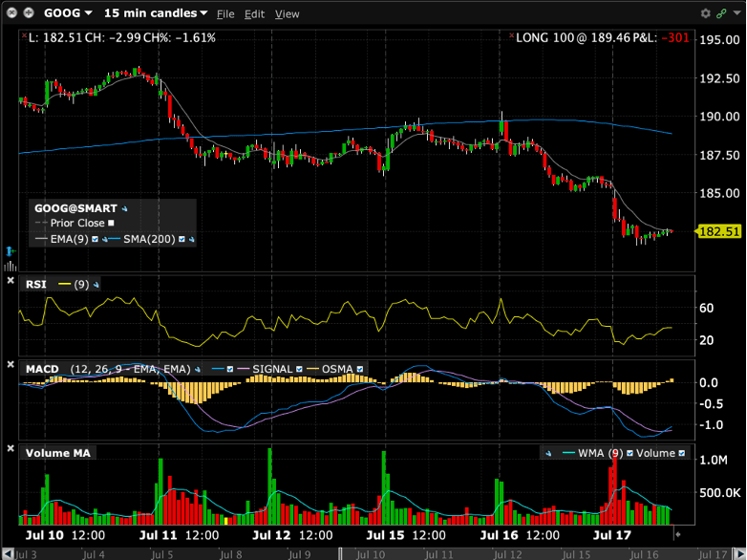This screenshot has width=747, height=560.
Task: Uncheck the Volume bars checkbox
Action: pyautogui.click(x=682, y=453)
